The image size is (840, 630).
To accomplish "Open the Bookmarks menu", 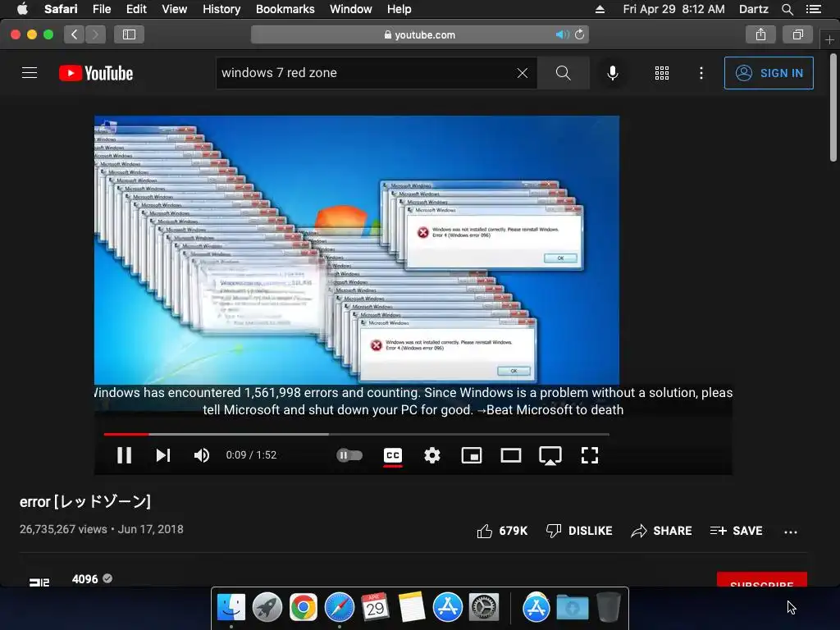I will pyautogui.click(x=285, y=9).
